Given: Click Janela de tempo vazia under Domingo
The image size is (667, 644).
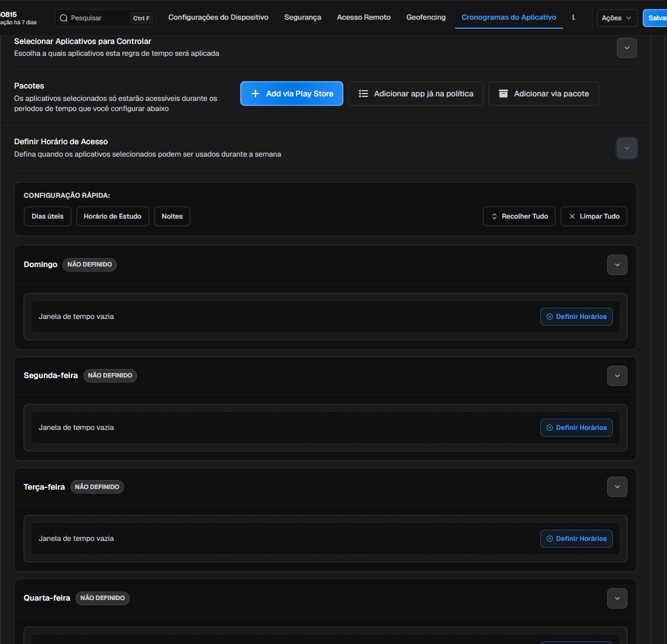Looking at the screenshot, I should click(76, 317).
